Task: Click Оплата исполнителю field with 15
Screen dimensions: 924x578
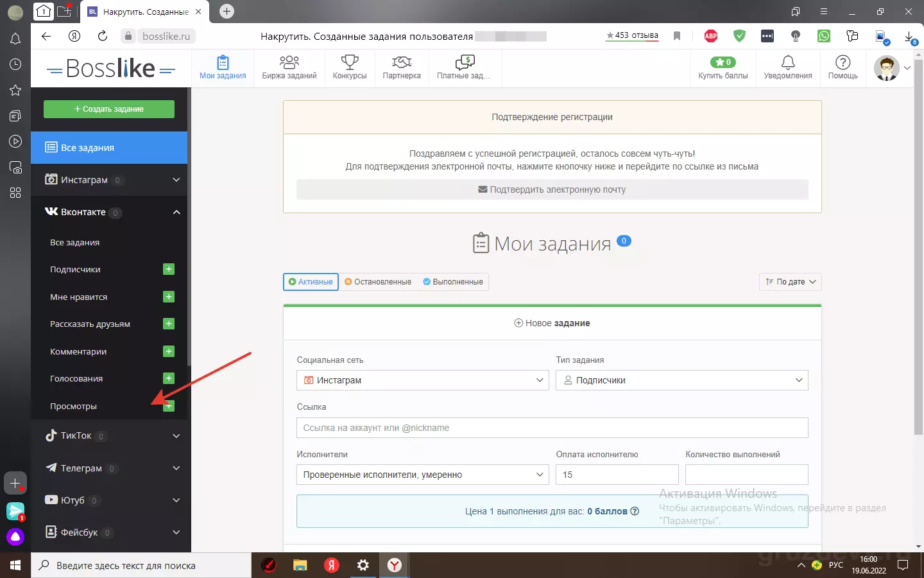Action: [x=617, y=475]
